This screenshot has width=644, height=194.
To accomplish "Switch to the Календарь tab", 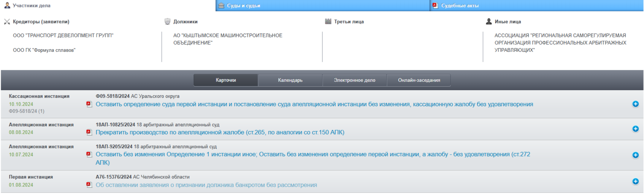I will pyautogui.click(x=290, y=80).
